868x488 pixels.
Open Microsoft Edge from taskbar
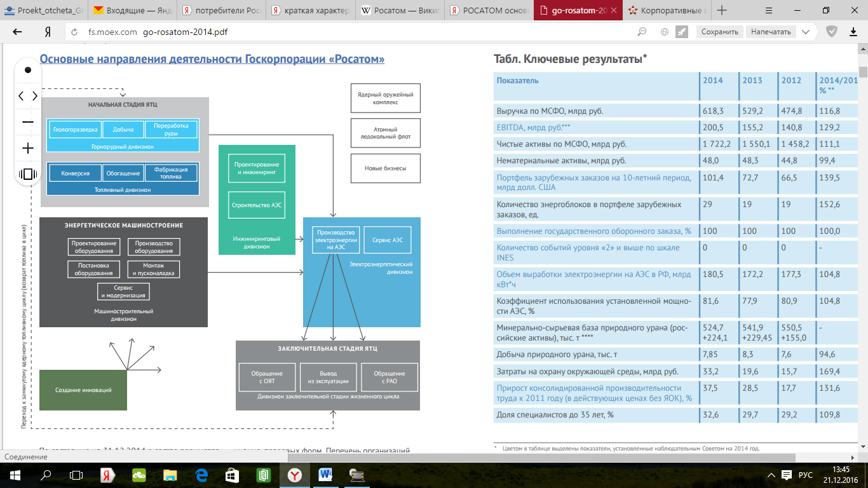[x=201, y=475]
